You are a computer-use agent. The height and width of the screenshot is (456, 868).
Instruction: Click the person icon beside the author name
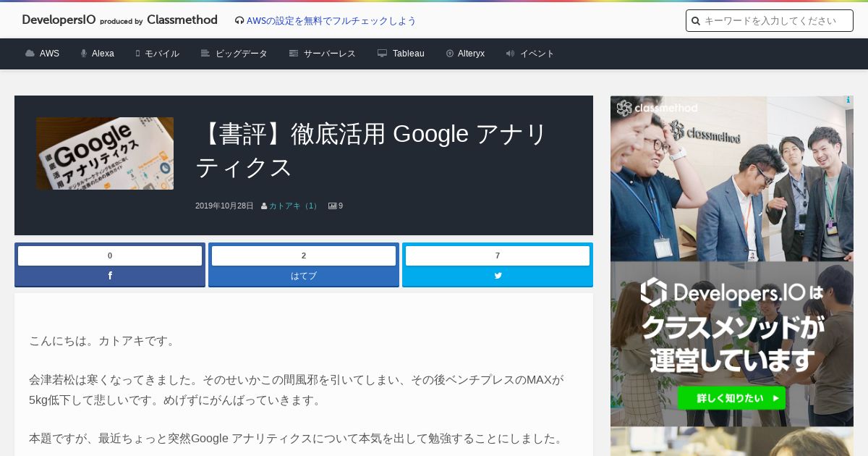coord(264,206)
